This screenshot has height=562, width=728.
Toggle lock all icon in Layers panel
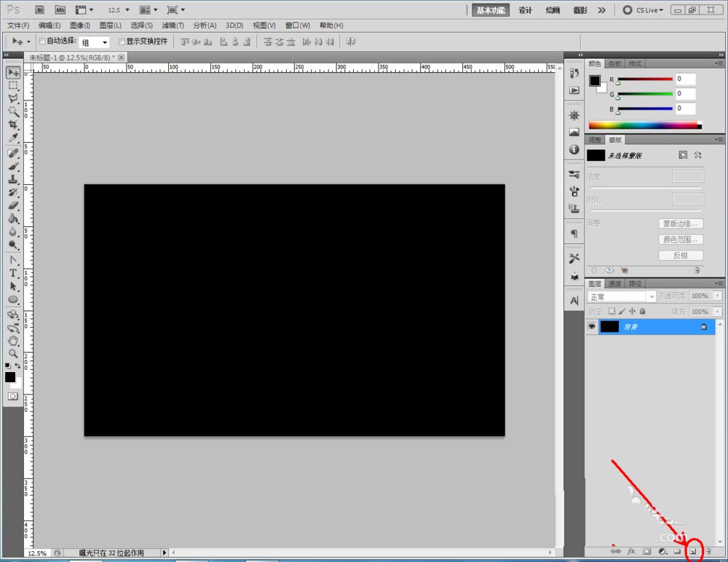click(x=643, y=311)
